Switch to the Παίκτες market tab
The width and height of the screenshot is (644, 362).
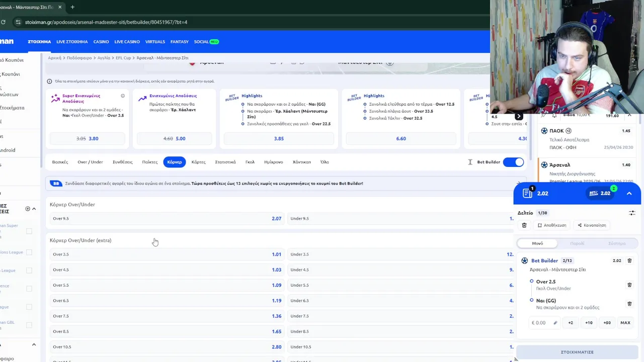point(150,162)
